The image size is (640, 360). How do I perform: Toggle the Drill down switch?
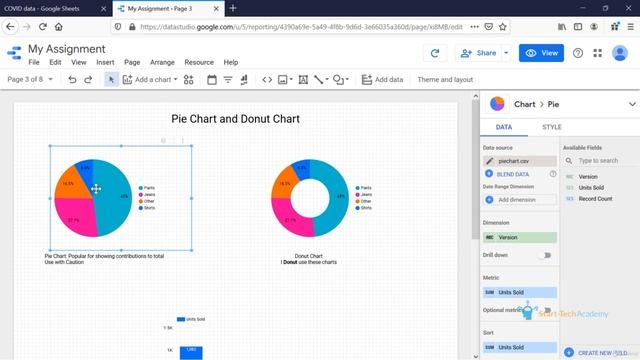[x=545, y=255]
